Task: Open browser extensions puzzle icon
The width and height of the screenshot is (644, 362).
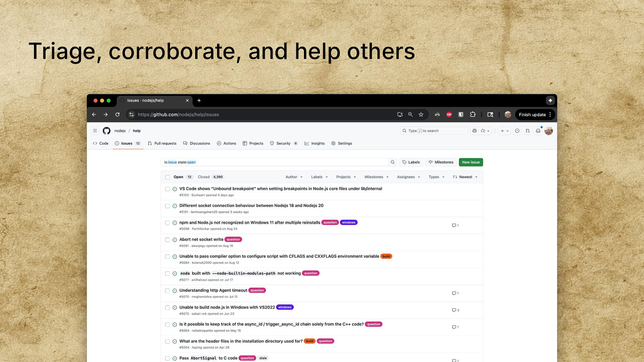Action: click(x=473, y=115)
